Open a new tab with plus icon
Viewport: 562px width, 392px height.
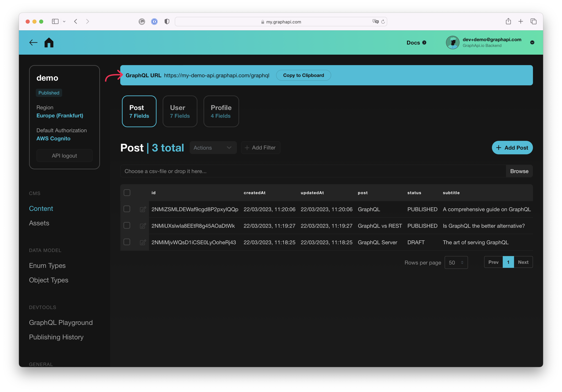click(x=521, y=21)
